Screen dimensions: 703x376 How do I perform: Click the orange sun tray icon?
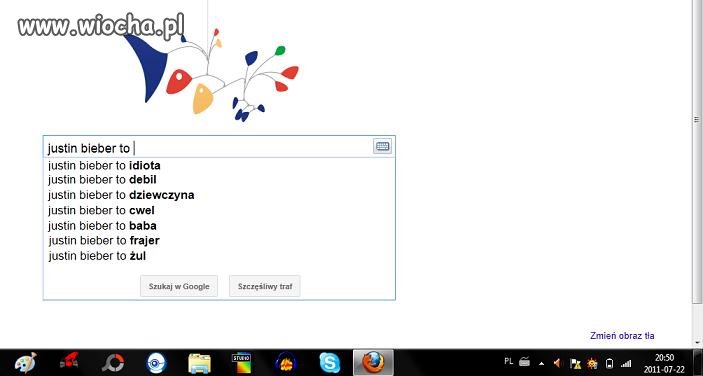592,363
